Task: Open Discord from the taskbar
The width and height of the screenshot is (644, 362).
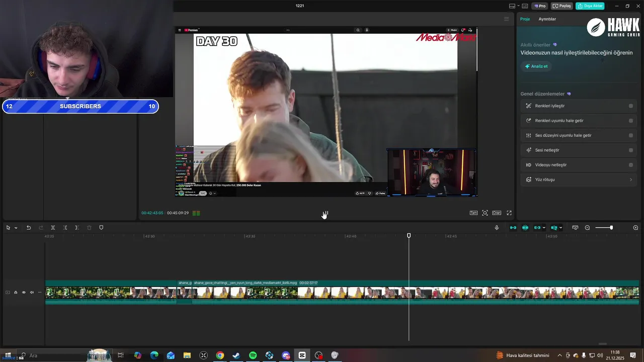Action: tap(286, 355)
